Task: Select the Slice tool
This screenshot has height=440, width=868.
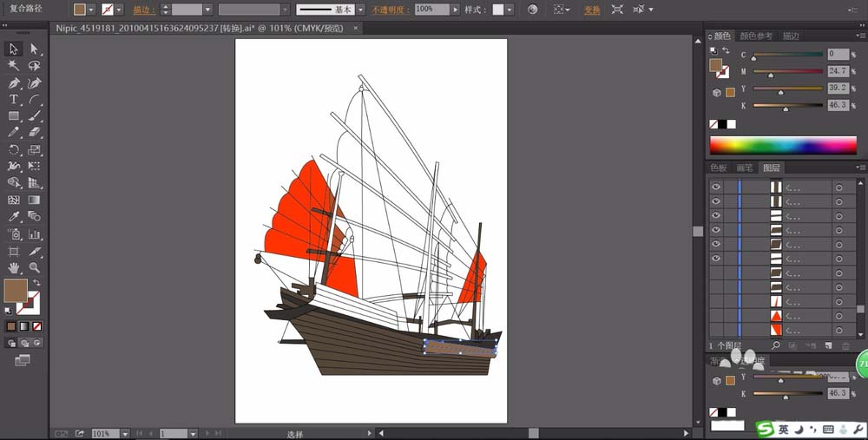Action: 35,252
